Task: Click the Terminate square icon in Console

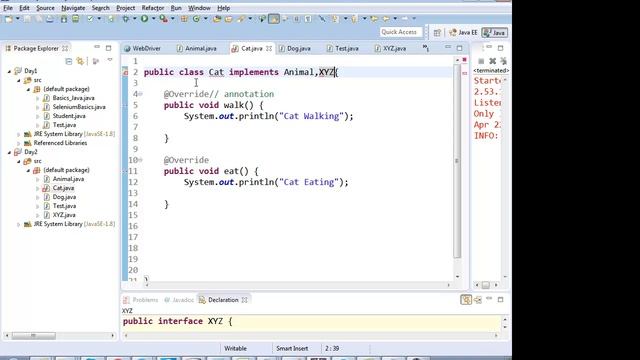Action: click(x=481, y=61)
